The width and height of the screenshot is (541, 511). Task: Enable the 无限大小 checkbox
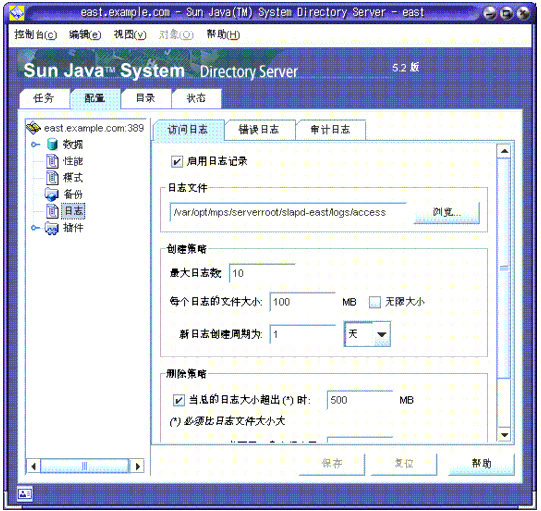375,302
